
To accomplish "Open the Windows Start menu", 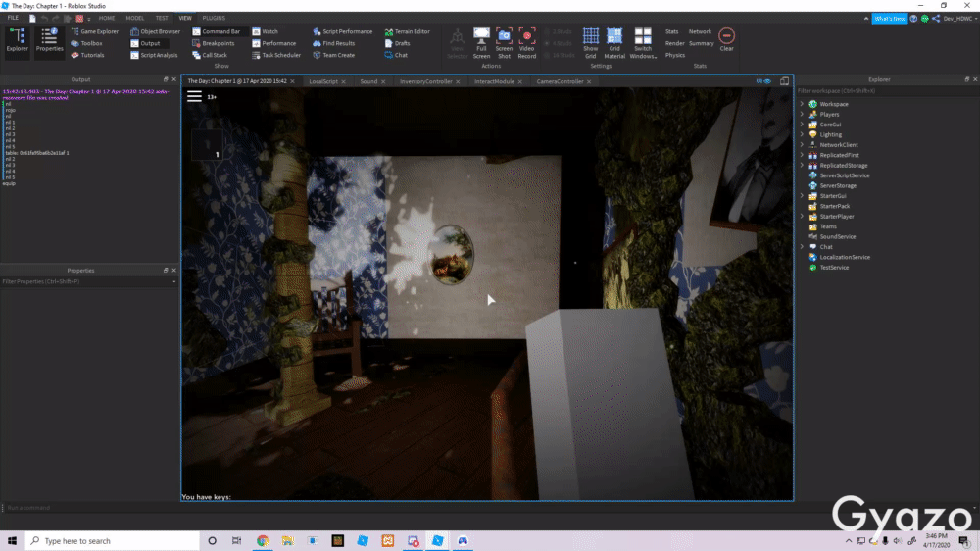I will [x=12, y=541].
